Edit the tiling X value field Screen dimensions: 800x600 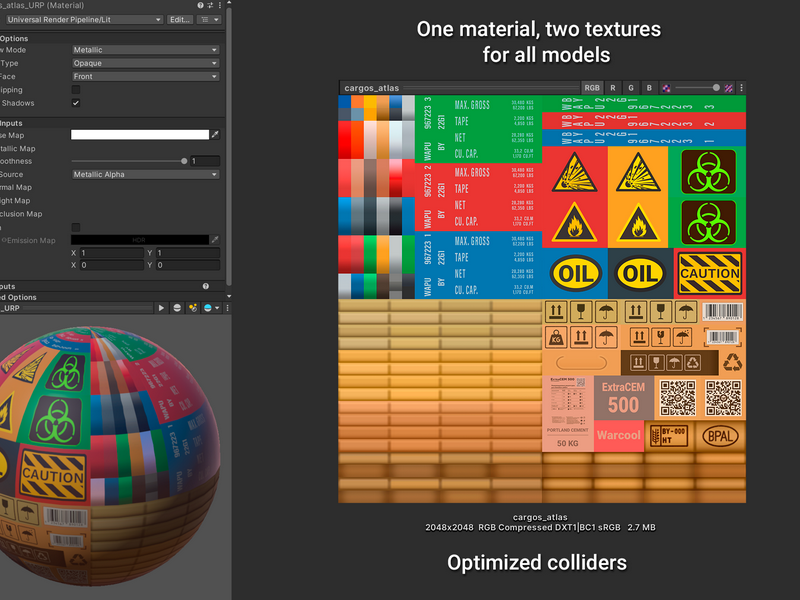tap(112, 253)
